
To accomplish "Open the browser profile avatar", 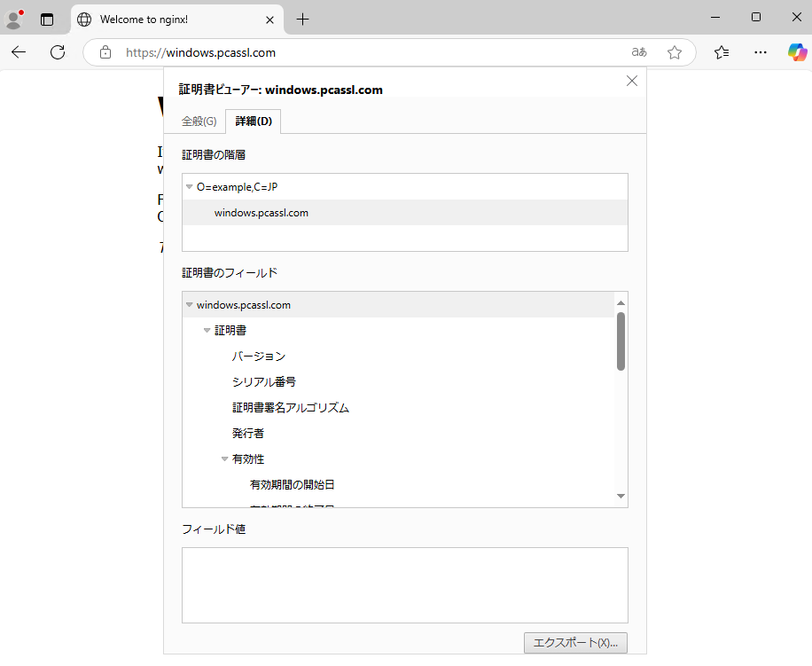I will [x=14, y=20].
